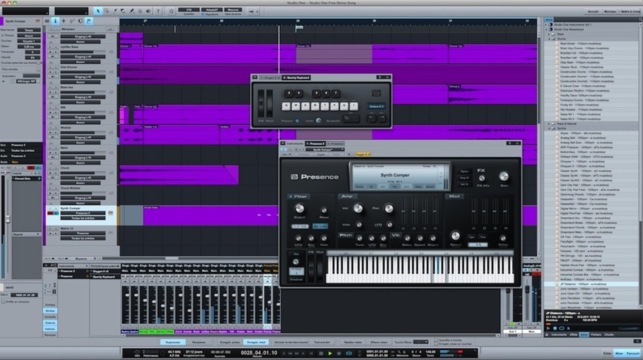The height and width of the screenshot is (360, 643).
Task: Click the Tout annuler button
Action: 322,342
